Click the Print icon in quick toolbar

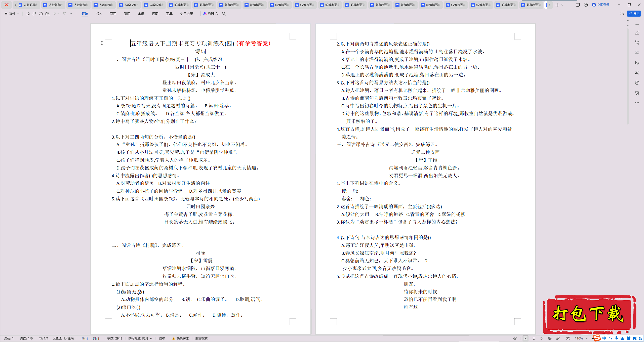point(41,14)
